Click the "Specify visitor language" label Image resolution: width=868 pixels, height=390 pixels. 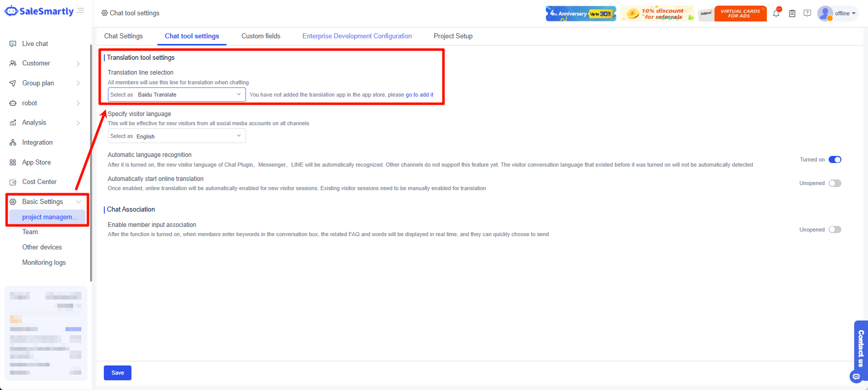point(139,113)
